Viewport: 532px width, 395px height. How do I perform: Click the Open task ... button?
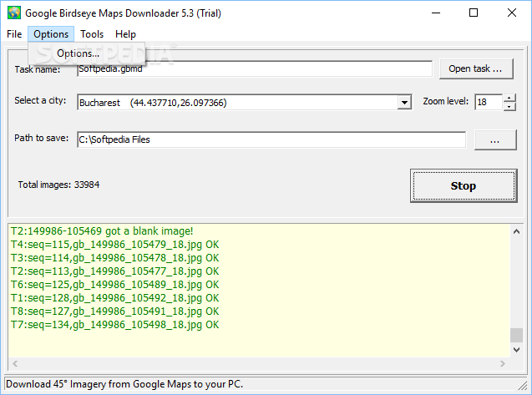[x=476, y=68]
